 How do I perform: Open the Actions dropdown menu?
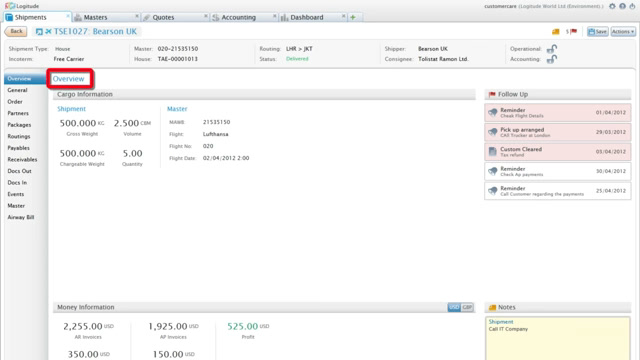[x=623, y=31]
